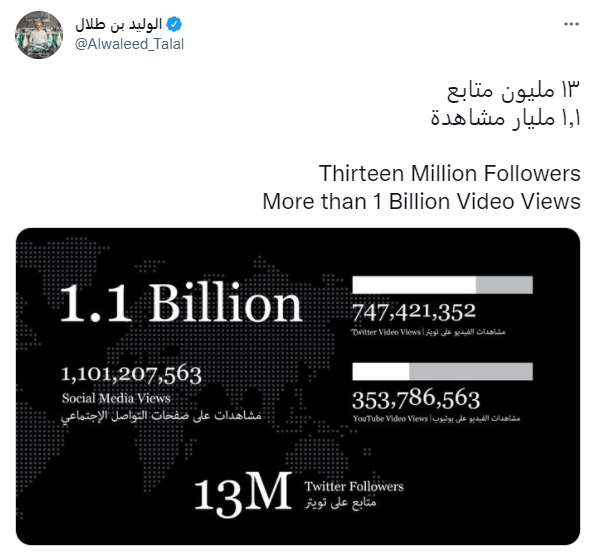
Task: Open the image at the 1.1 Billion headline
Action: pos(181,303)
